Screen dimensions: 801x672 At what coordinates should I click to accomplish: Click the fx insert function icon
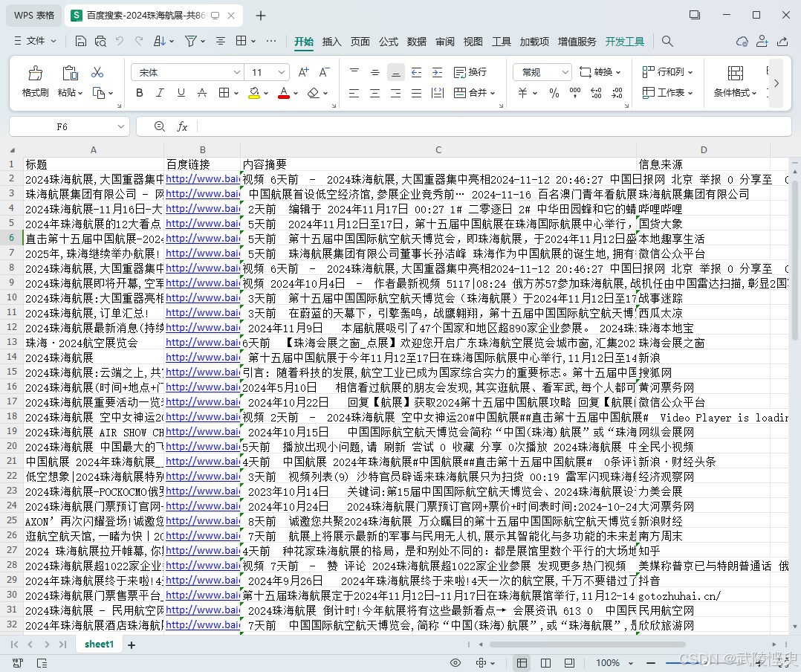click(182, 126)
